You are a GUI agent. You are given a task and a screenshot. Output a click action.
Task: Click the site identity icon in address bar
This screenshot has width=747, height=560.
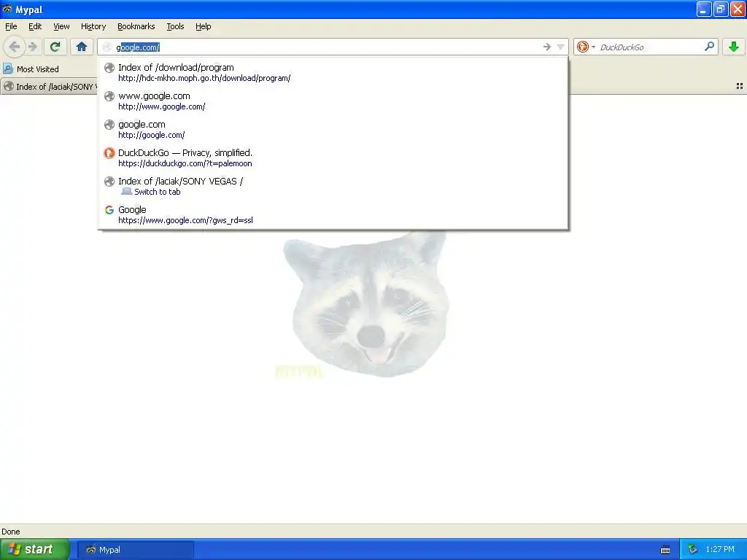click(x=107, y=47)
